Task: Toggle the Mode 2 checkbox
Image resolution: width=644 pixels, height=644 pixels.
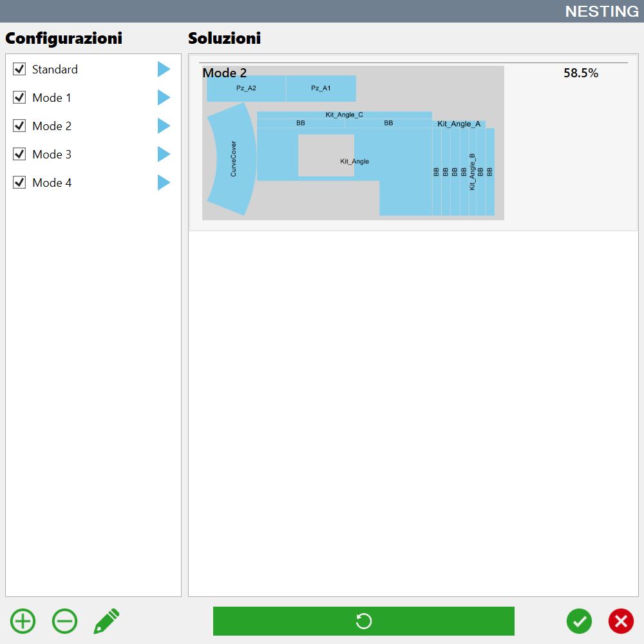Action: 19,126
